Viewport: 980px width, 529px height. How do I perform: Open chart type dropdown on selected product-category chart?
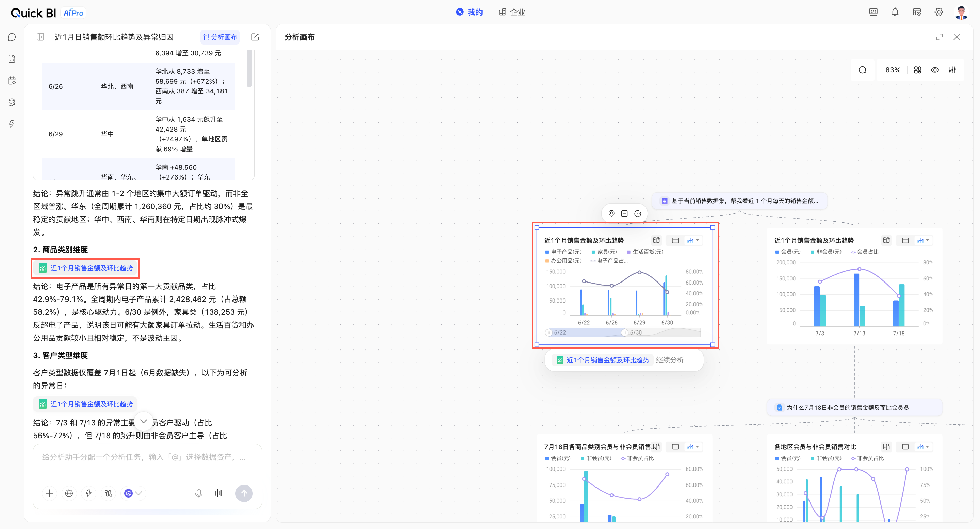693,240
